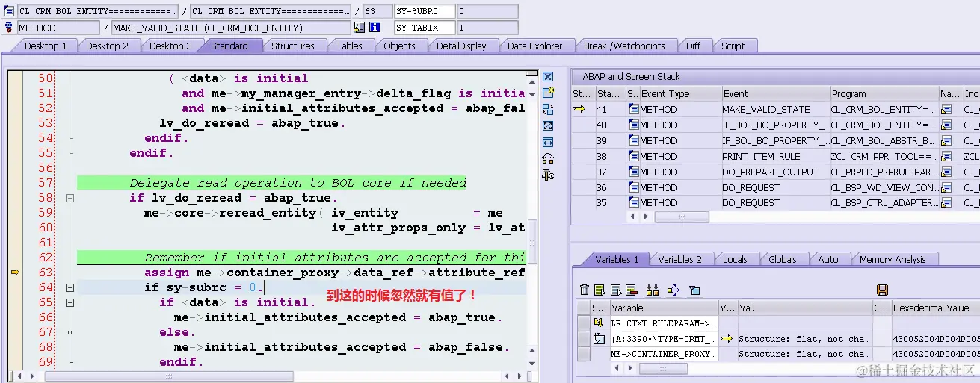Click the SY-TABIX variable name field
The width and height of the screenshot is (980, 383).
pyautogui.click(x=425, y=28)
